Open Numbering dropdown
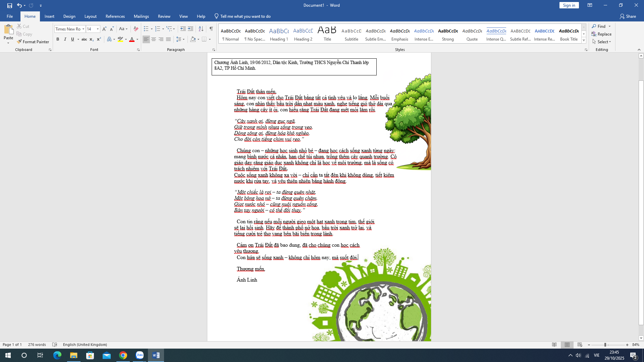The height and width of the screenshot is (362, 644). [x=163, y=29]
